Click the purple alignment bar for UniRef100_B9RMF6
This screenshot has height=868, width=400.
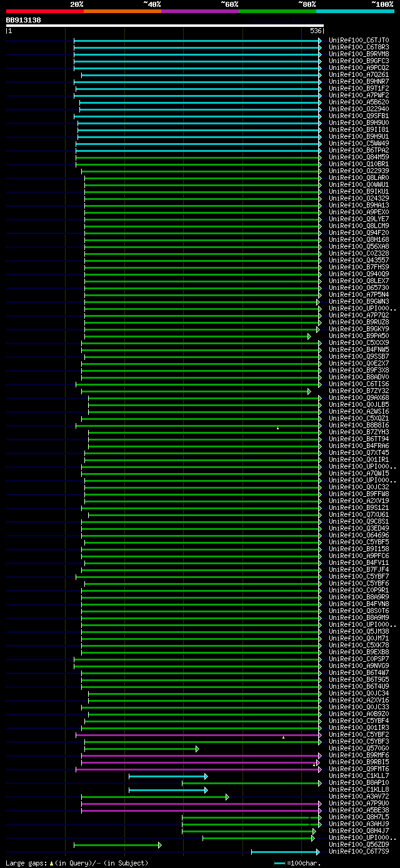[x=201, y=756]
